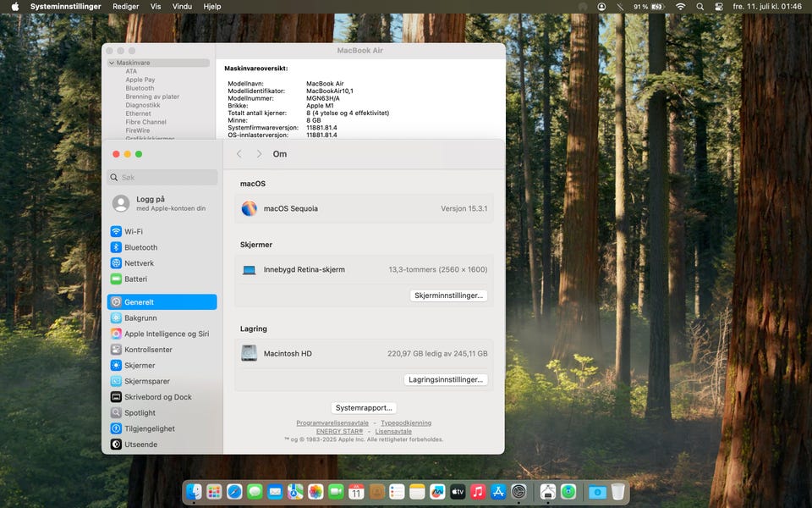Click the Lagringsinnstillinger button
The width and height of the screenshot is (812, 508).
point(446,380)
